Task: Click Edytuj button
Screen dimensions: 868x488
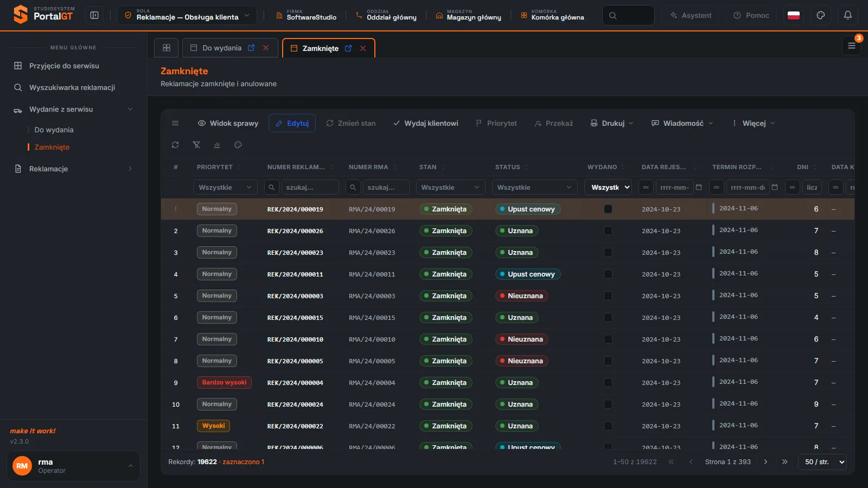Action: pos(292,123)
